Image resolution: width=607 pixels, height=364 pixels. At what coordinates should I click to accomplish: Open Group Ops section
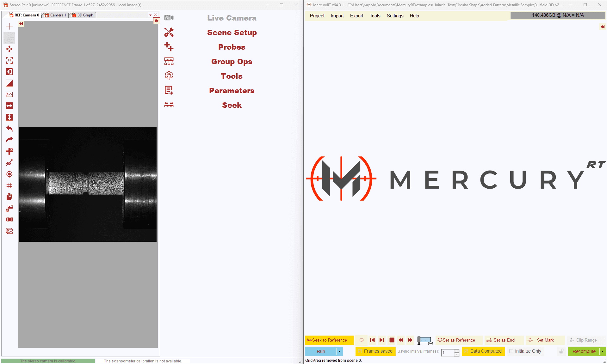[232, 62]
